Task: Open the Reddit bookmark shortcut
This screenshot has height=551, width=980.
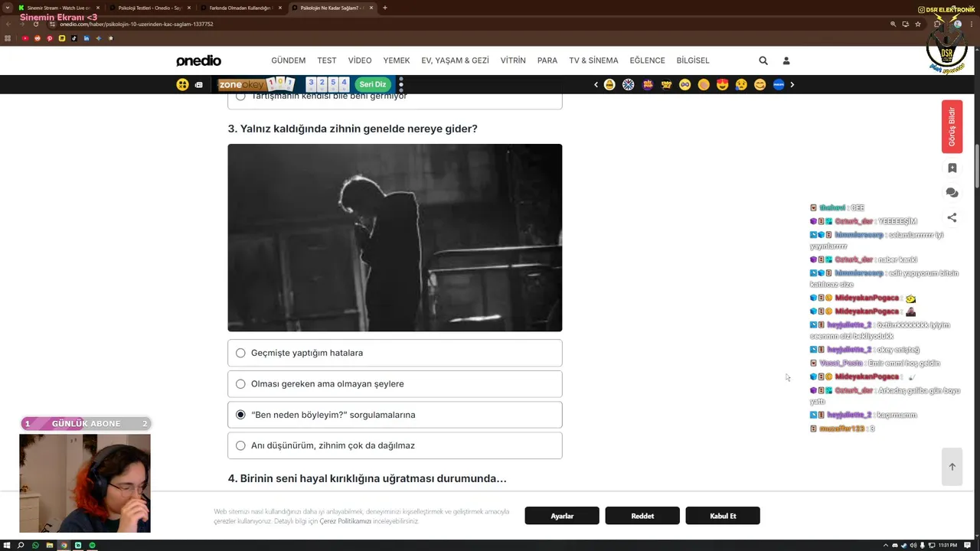Action: click(38, 38)
